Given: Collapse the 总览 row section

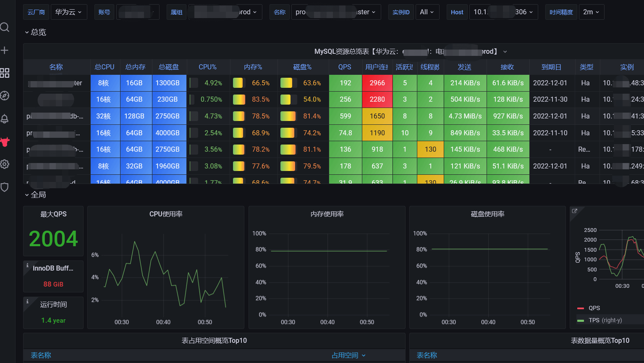Looking at the screenshot, I should [35, 32].
